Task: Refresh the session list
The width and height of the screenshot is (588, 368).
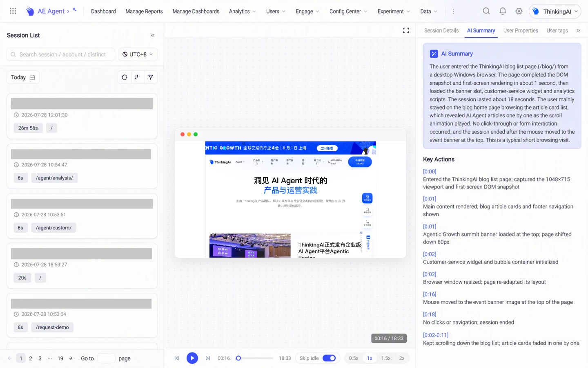Action: coord(125,77)
